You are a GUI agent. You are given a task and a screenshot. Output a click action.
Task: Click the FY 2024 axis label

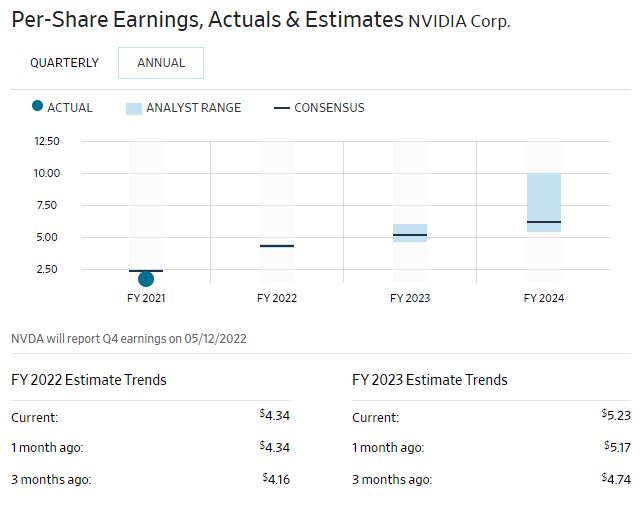(544, 298)
